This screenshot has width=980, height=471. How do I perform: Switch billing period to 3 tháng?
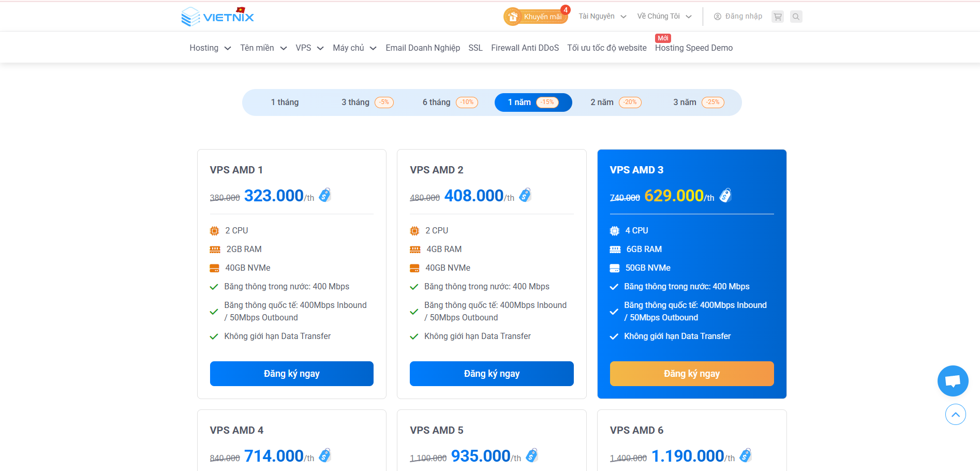(367, 102)
